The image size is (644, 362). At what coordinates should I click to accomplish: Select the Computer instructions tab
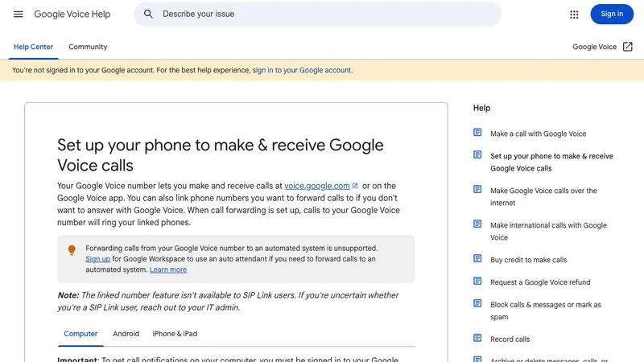[x=80, y=334]
